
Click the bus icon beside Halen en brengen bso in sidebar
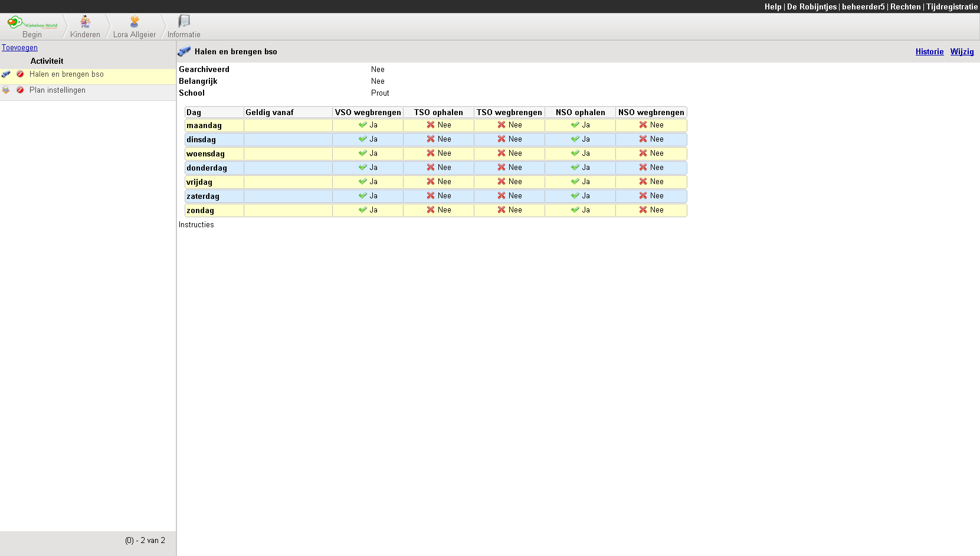pyautogui.click(x=6, y=74)
